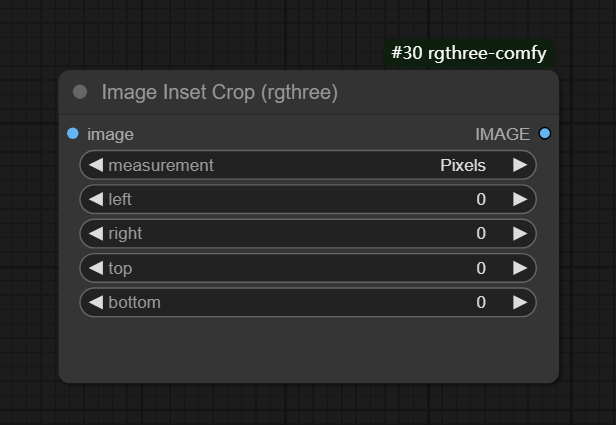This screenshot has width=616, height=425.
Task: Decrease the bottom inset value
Action: (96, 302)
